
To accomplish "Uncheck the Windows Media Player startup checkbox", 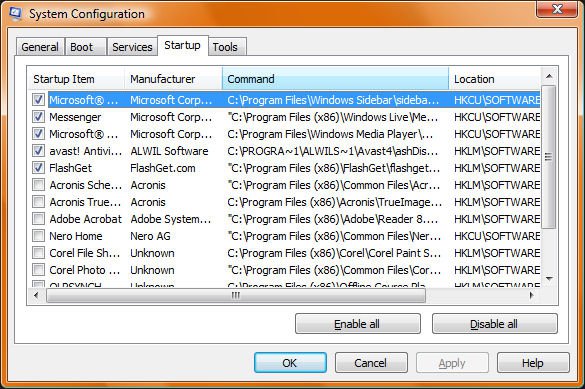I will pyautogui.click(x=38, y=134).
